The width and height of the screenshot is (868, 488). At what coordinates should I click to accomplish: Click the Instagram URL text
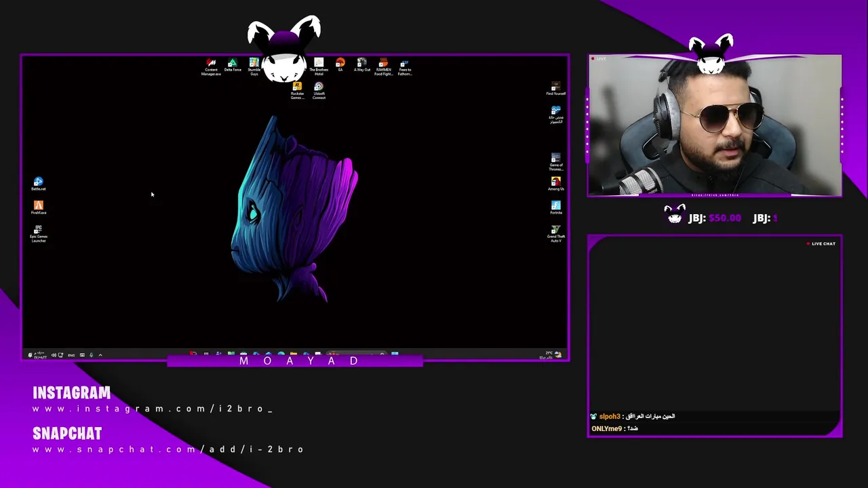click(153, 409)
